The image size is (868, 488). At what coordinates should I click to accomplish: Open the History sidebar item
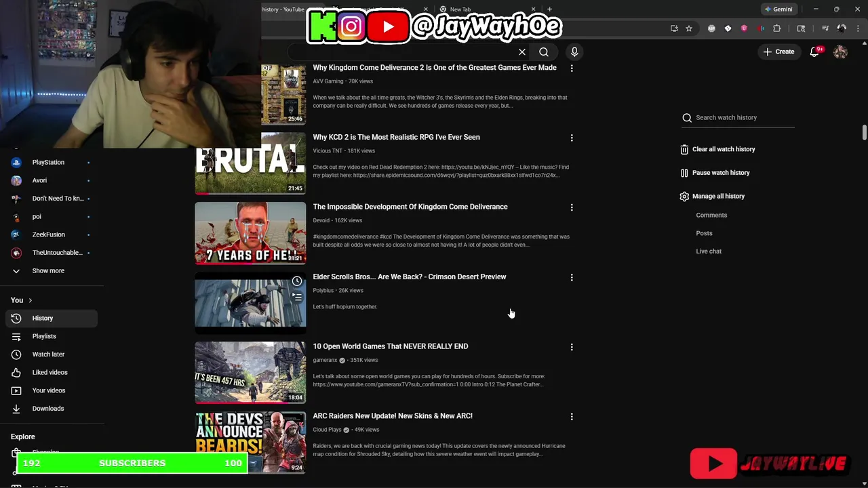[x=52, y=318]
